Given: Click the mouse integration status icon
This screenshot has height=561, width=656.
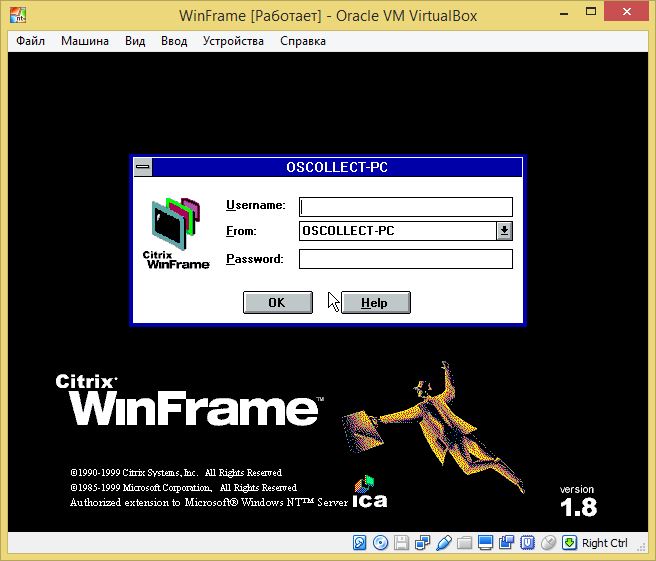Looking at the screenshot, I should pyautogui.click(x=548, y=543).
